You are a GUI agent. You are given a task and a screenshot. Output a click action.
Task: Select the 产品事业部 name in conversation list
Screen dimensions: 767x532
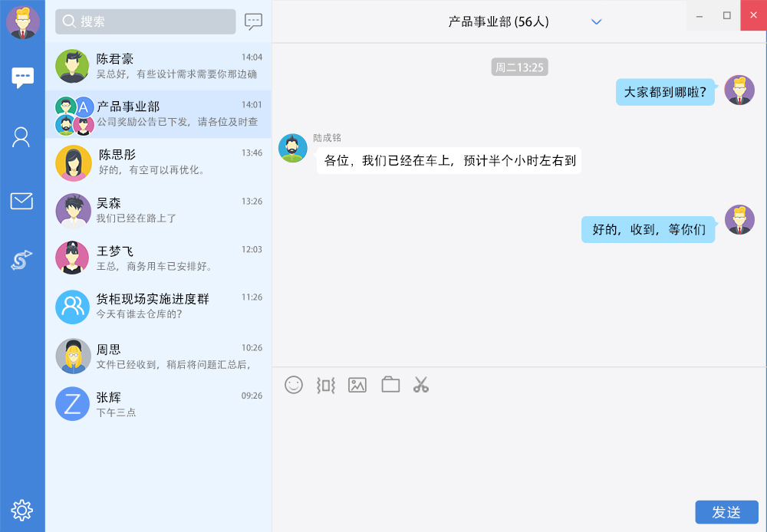coord(128,107)
